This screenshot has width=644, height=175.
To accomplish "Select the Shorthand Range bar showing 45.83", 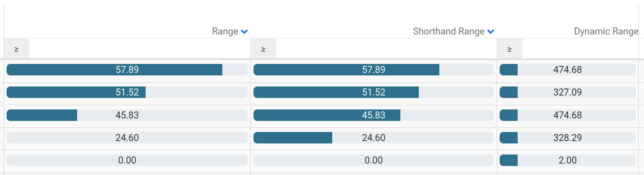I will [x=373, y=115].
